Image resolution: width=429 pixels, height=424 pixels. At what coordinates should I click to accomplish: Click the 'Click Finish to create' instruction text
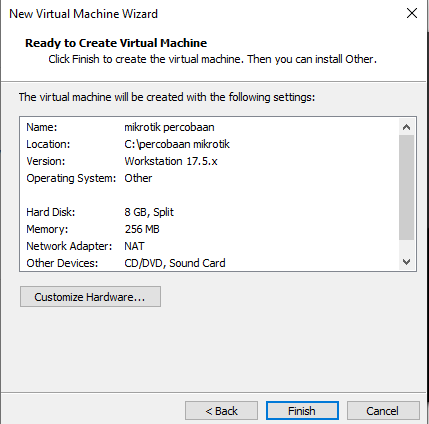coord(213,59)
